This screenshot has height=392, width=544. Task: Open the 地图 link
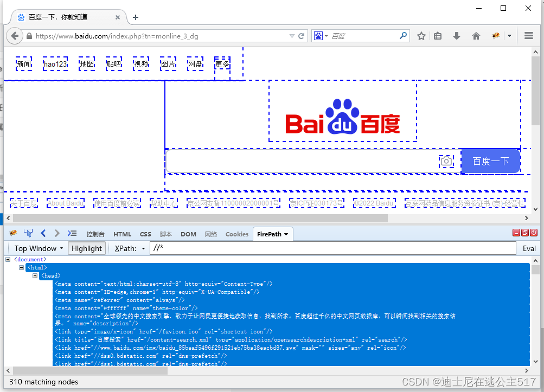[x=87, y=64]
